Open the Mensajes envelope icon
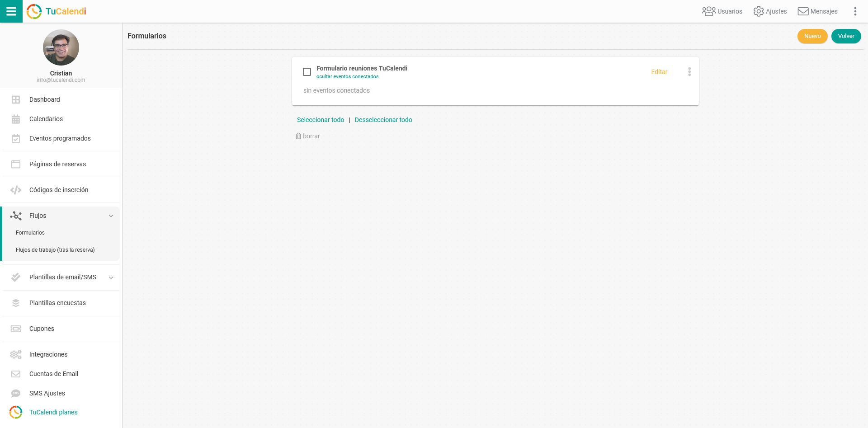The height and width of the screenshot is (428, 868). coord(803,11)
